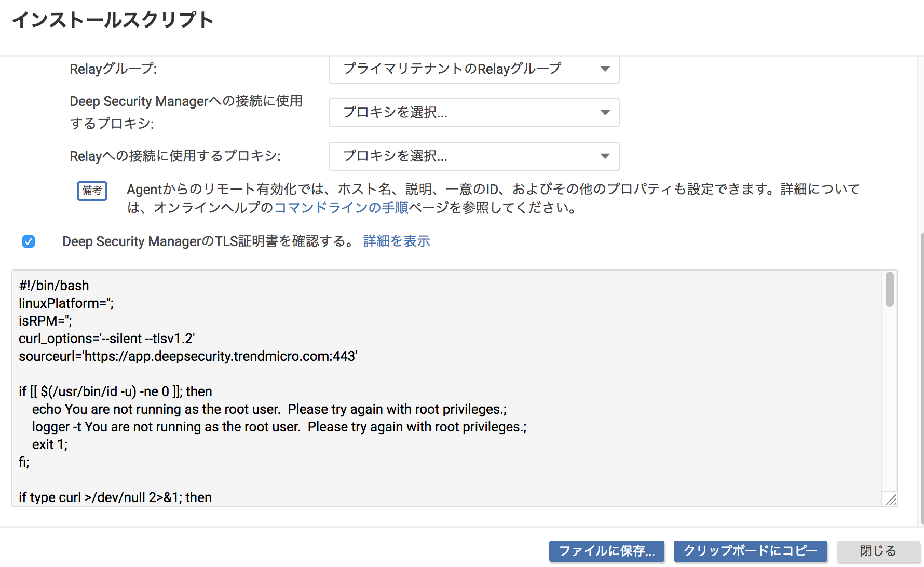Click the "isRPM='';" script line
Viewport: 924px width, 567px height.
pyautogui.click(x=45, y=321)
